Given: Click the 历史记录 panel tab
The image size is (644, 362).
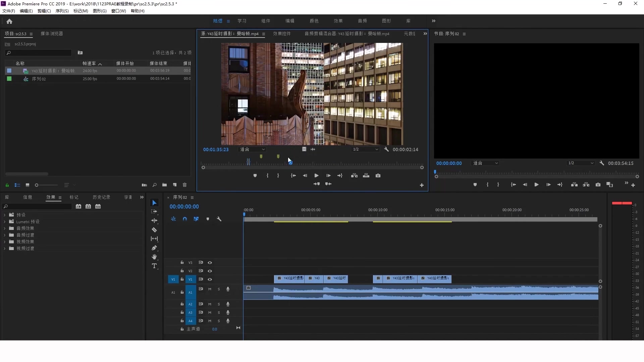Looking at the screenshot, I should click(101, 197).
